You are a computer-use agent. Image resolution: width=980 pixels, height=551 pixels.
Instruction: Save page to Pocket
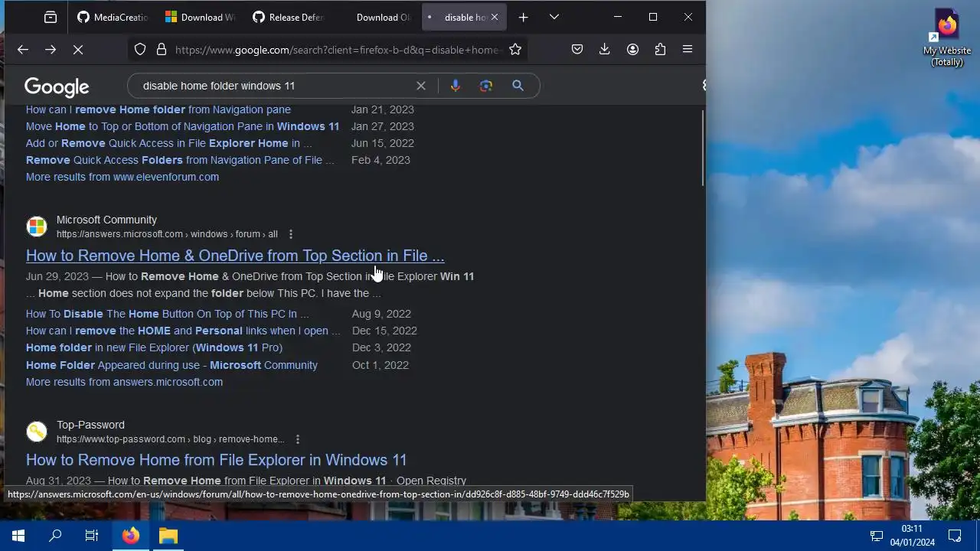pyautogui.click(x=577, y=50)
